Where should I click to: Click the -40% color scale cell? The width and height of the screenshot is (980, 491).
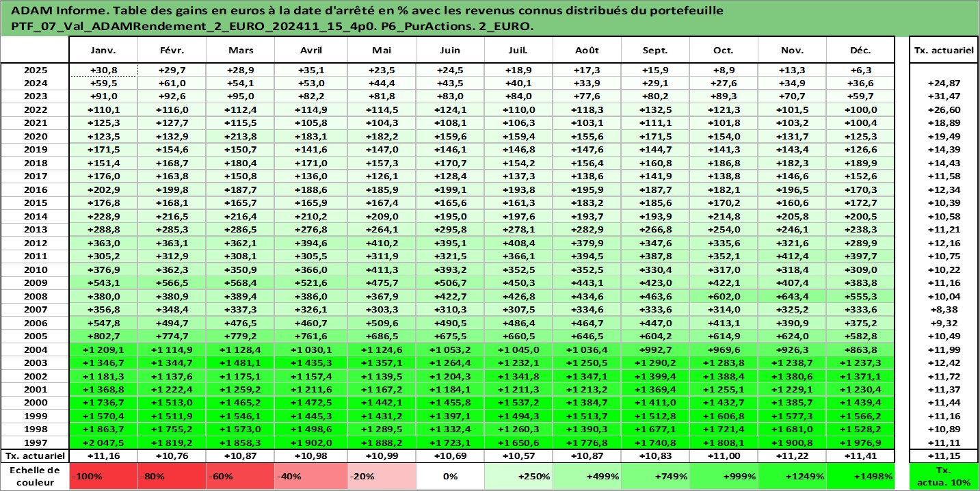pos(311,476)
